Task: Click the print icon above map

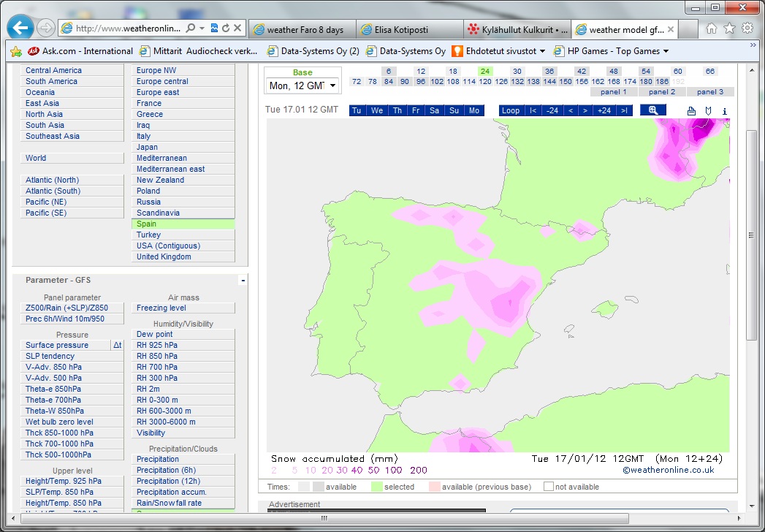Action: pos(692,111)
